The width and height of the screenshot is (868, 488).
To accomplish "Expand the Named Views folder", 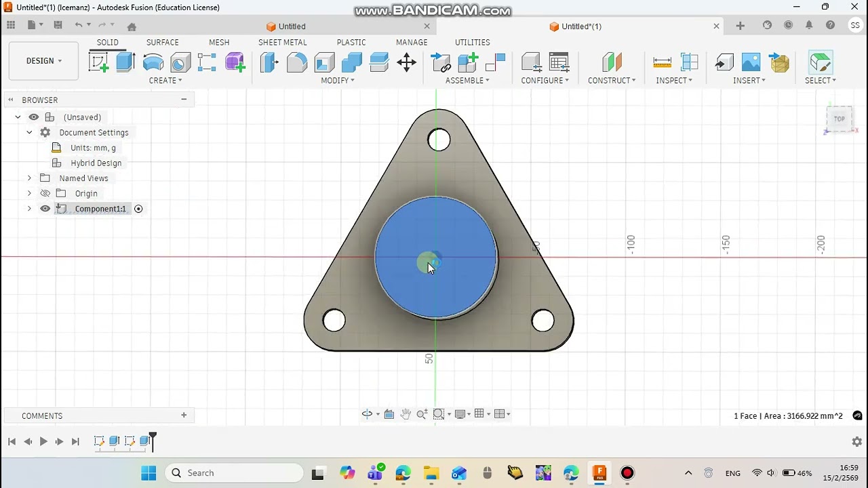I will pyautogui.click(x=29, y=178).
